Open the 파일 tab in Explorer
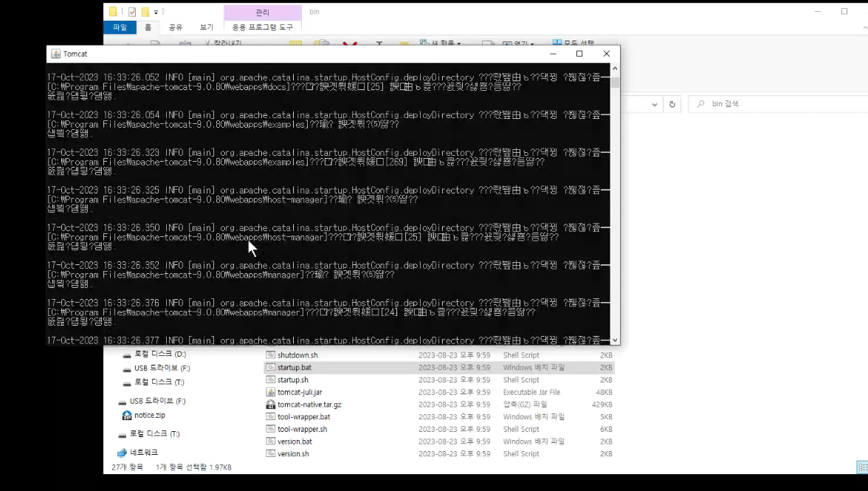Screen dimensions: 868x491 tap(120, 27)
